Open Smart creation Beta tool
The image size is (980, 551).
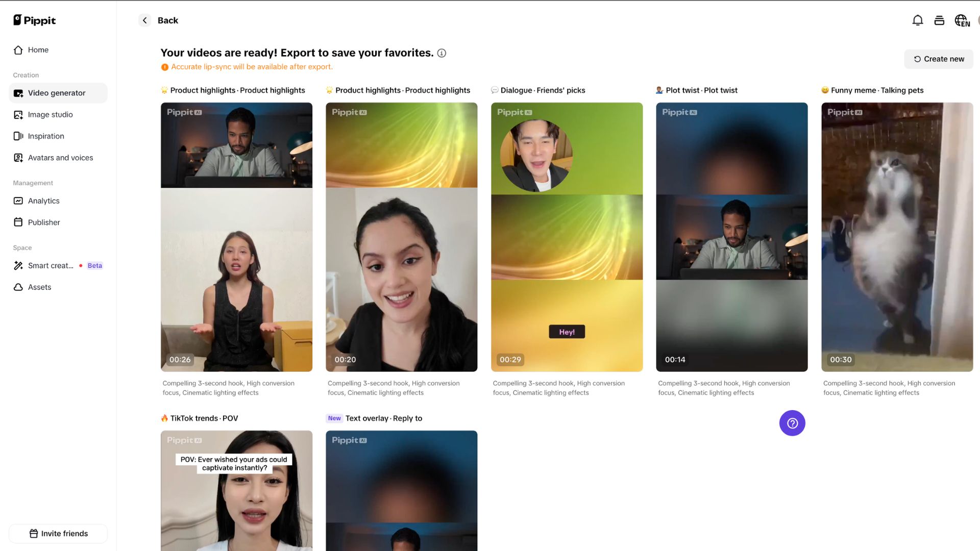point(51,266)
